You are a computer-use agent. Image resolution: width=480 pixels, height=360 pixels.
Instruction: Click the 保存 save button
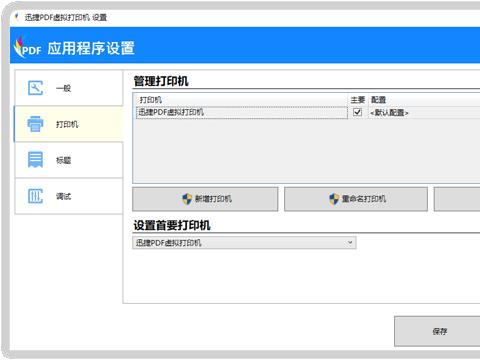(x=437, y=331)
